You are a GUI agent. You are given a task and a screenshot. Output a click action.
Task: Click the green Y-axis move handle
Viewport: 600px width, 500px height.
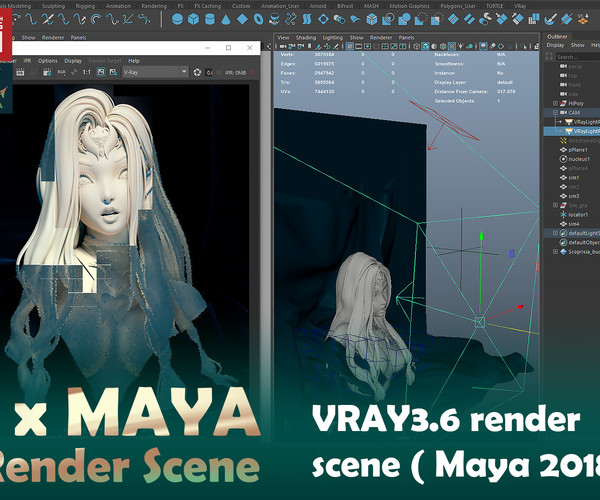point(481,235)
